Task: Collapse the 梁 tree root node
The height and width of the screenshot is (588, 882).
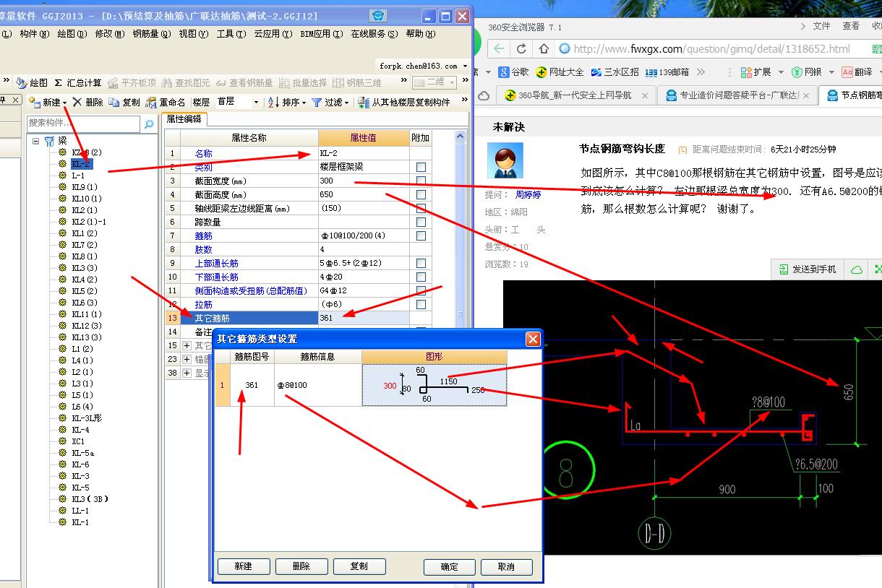Action: (x=35, y=141)
